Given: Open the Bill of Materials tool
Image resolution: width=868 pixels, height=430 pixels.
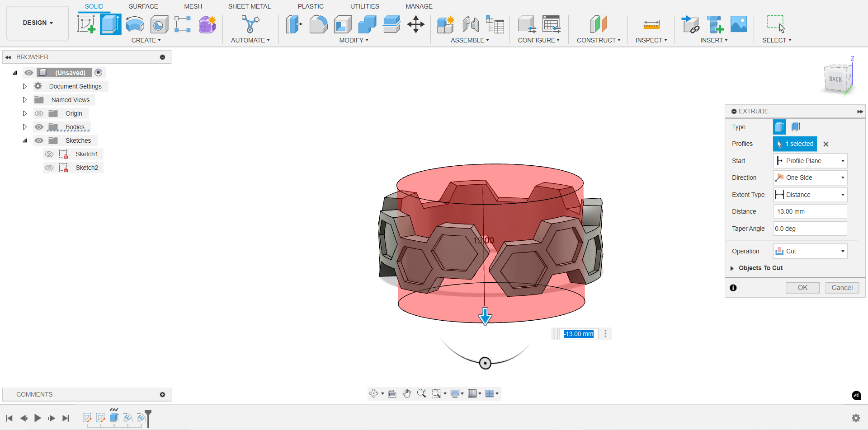Looking at the screenshot, I should [495, 24].
